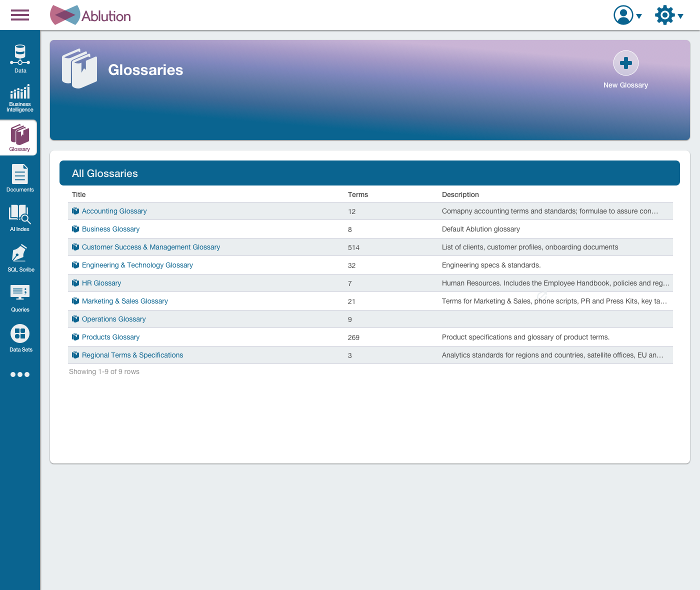700x590 pixels.
Task: Click the terms count 32
Action: click(x=351, y=265)
